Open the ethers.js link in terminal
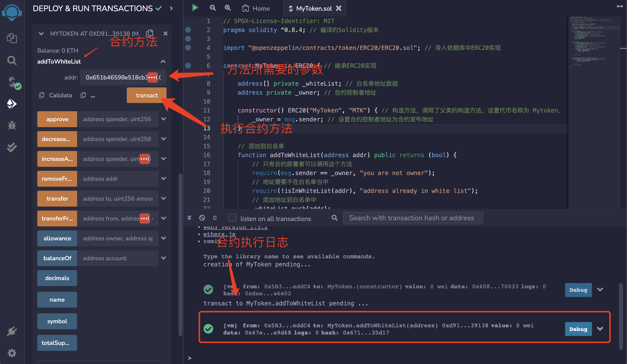This screenshot has width=627, height=364. tap(219, 234)
